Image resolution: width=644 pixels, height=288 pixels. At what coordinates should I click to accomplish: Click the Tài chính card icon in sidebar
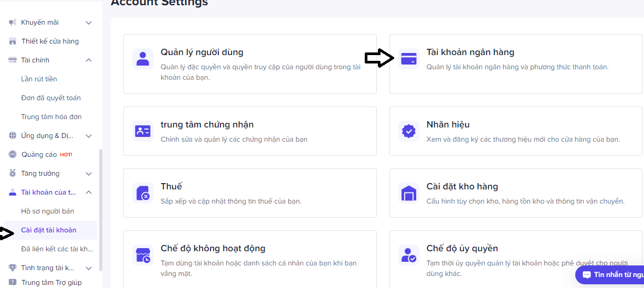[13, 60]
